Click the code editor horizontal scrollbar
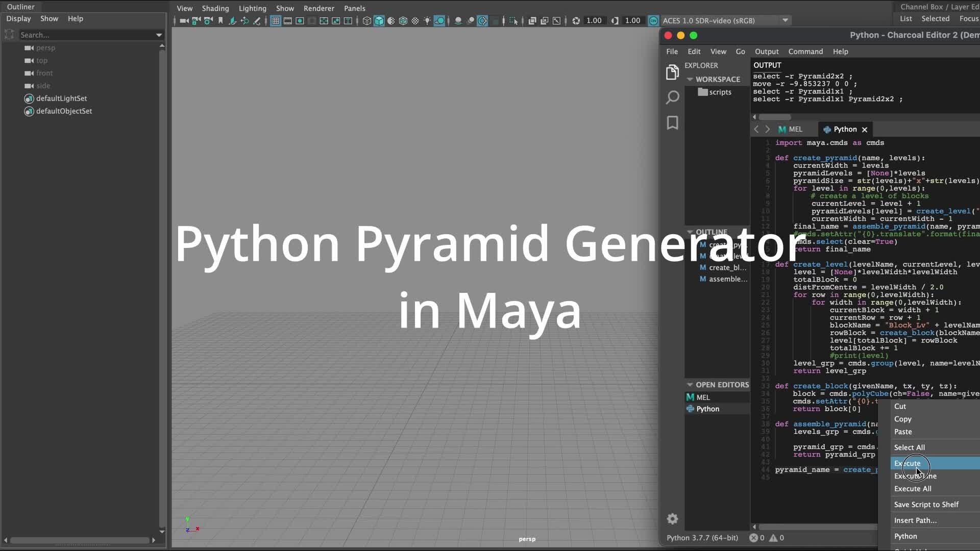The image size is (980, 551). tap(818, 527)
